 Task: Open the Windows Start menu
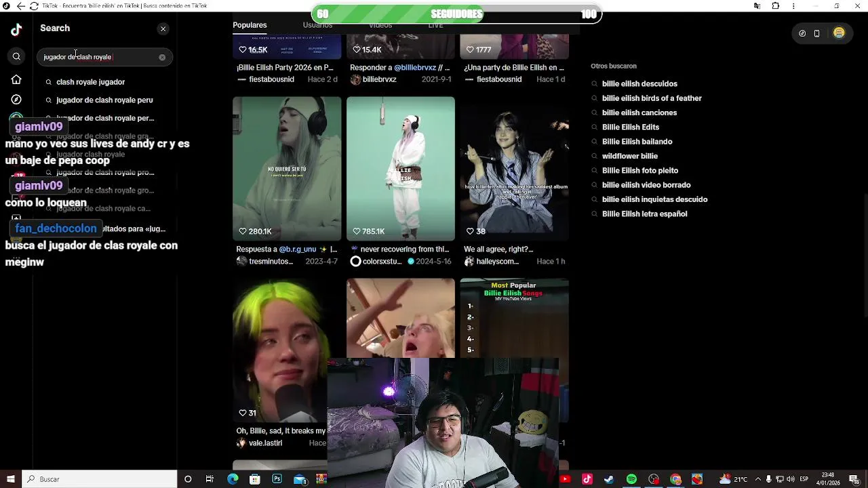pyautogui.click(x=10, y=479)
